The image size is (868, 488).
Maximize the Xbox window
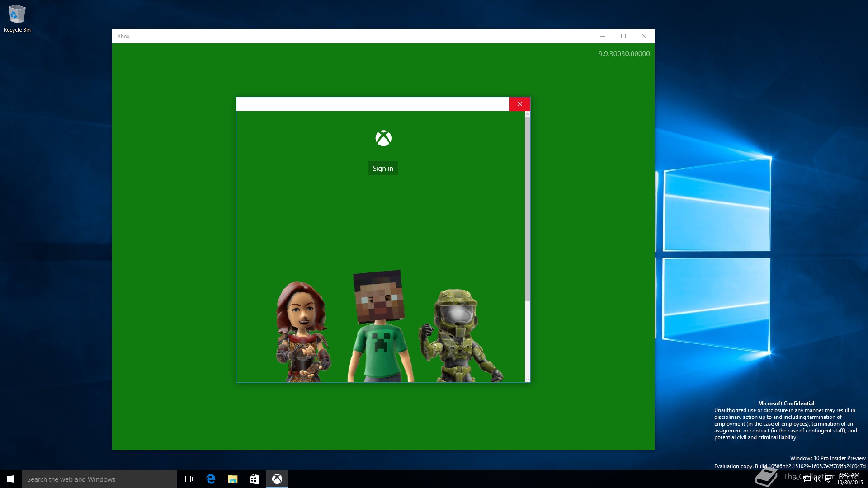(x=623, y=36)
